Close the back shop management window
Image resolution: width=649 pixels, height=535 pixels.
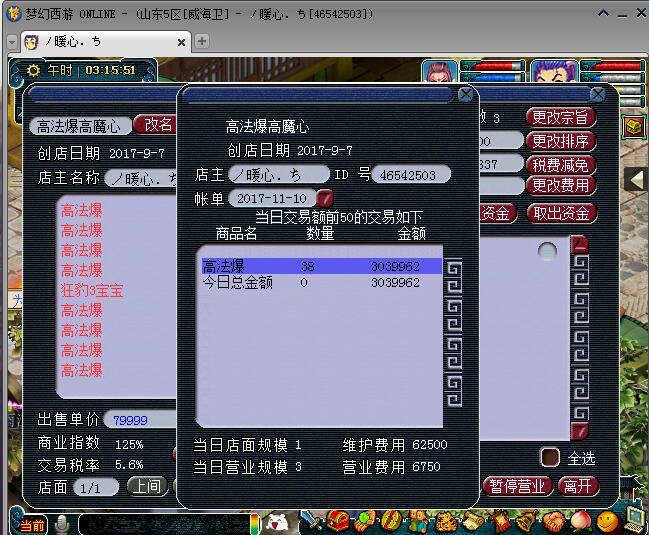click(x=598, y=95)
